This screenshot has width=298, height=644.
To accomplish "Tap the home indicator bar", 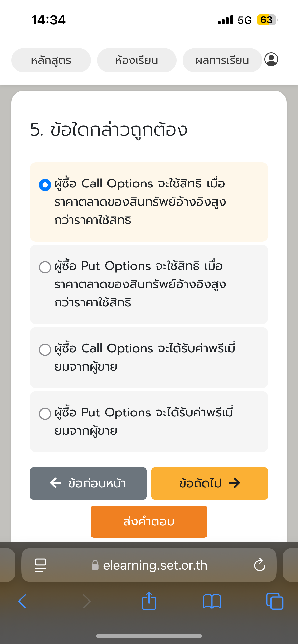I will click(149, 636).
